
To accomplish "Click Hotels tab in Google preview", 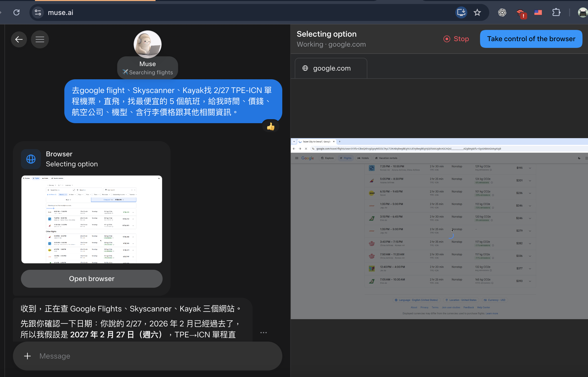I will [x=363, y=158].
